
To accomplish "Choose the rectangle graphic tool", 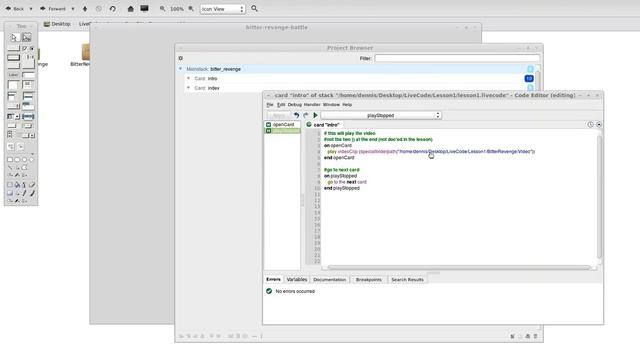I will point(10,160).
